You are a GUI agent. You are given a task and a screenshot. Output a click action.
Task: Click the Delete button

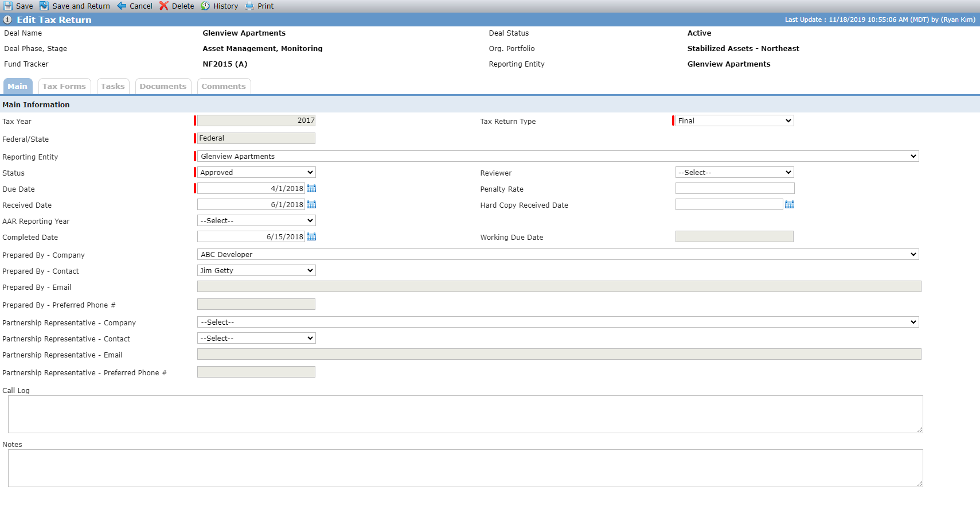183,6
